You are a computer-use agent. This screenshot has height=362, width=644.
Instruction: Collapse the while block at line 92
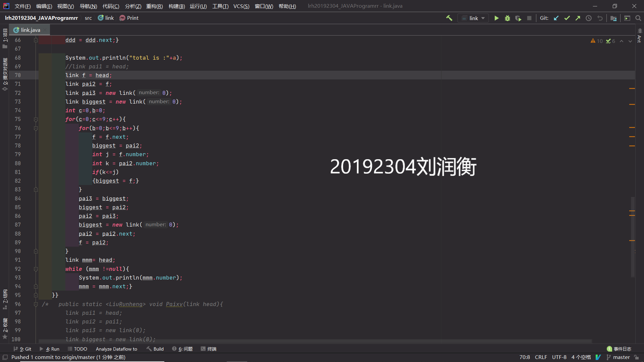pyautogui.click(x=36, y=269)
